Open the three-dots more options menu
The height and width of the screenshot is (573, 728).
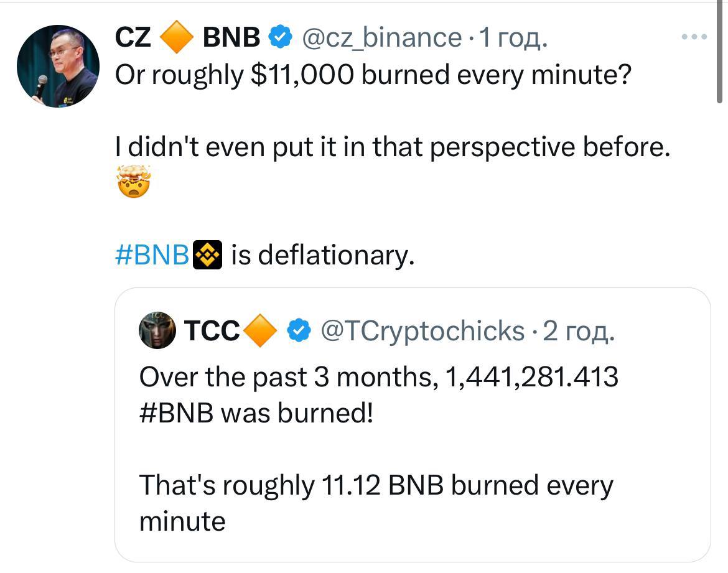click(x=694, y=37)
